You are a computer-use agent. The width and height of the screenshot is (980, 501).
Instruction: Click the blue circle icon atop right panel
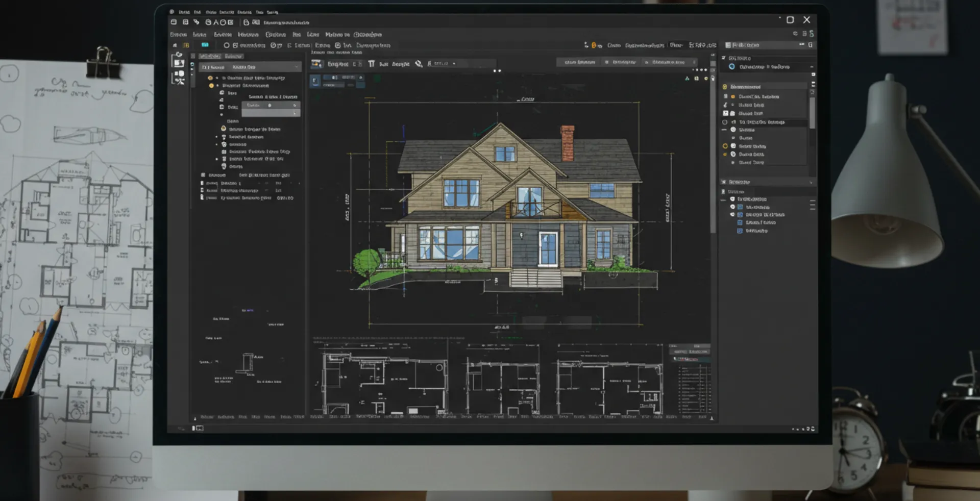click(x=731, y=67)
